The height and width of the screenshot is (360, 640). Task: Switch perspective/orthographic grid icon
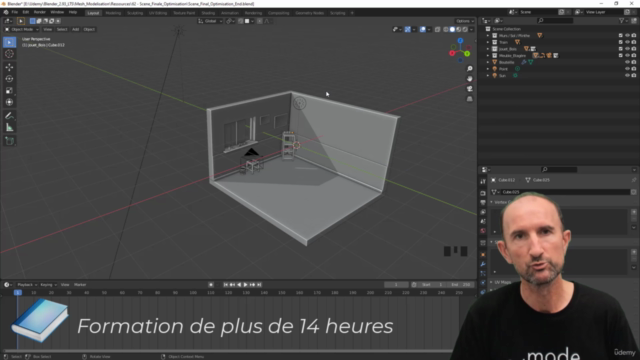pos(469,99)
